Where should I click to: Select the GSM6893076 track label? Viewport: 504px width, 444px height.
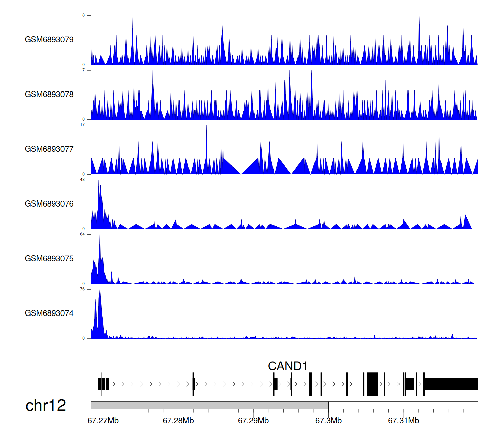point(49,204)
